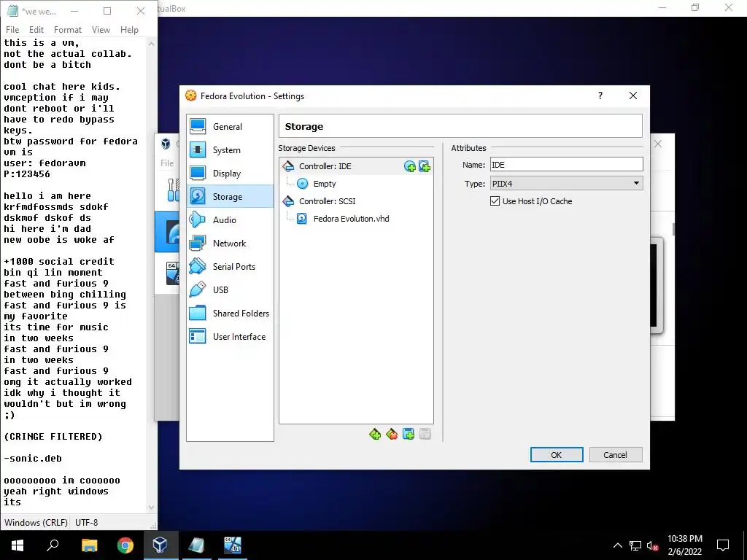Viewport: 747px width, 560px height.
Task: Click 'P:123456' line in Notepad
Action: point(27,174)
